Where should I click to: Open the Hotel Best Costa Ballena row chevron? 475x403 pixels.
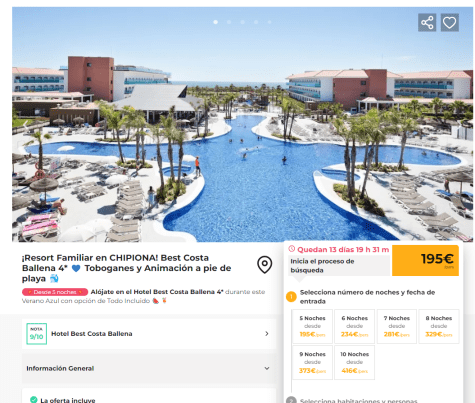[267, 334]
